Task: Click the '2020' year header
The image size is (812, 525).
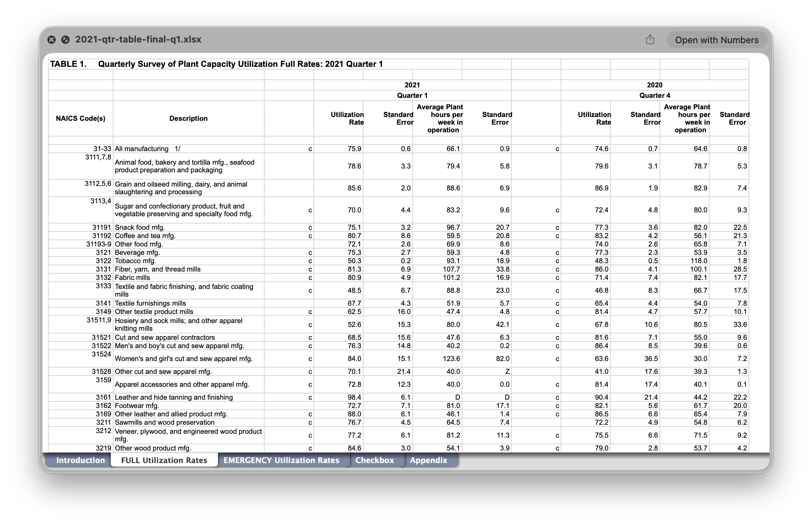Action: tap(655, 85)
